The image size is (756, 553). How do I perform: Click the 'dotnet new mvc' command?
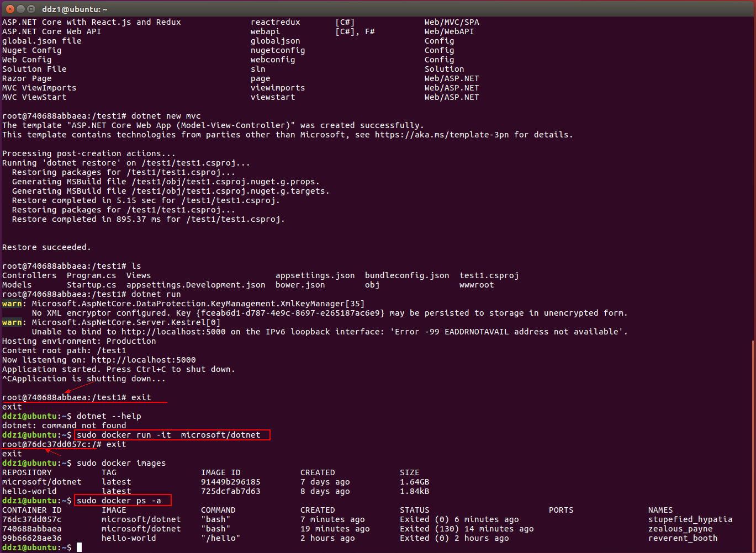tap(166, 116)
